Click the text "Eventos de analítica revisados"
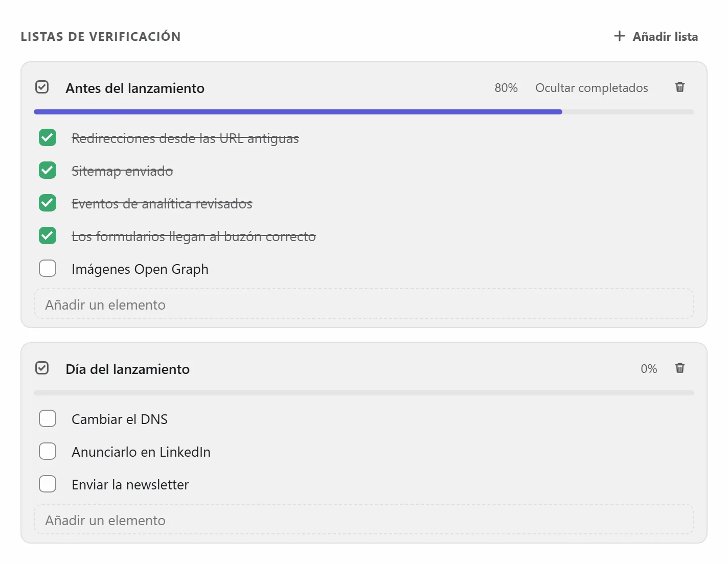Viewport: 728px width, 564px height. pyautogui.click(x=162, y=204)
